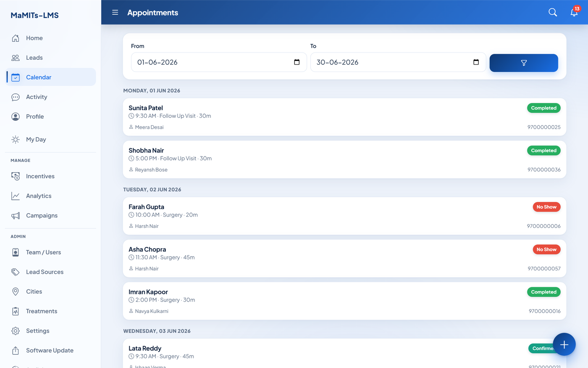Click phone number 9700000025
This screenshot has width=588, height=368.
[x=544, y=127]
